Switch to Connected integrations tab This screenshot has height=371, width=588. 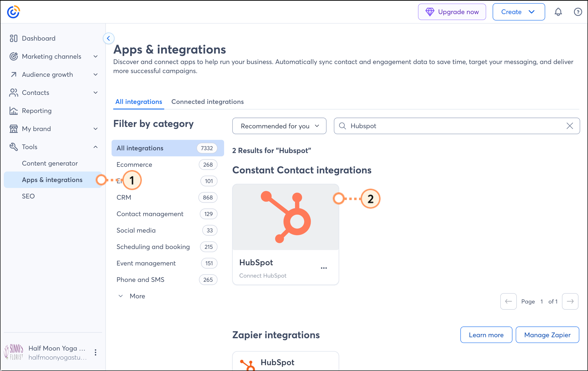[x=207, y=102]
